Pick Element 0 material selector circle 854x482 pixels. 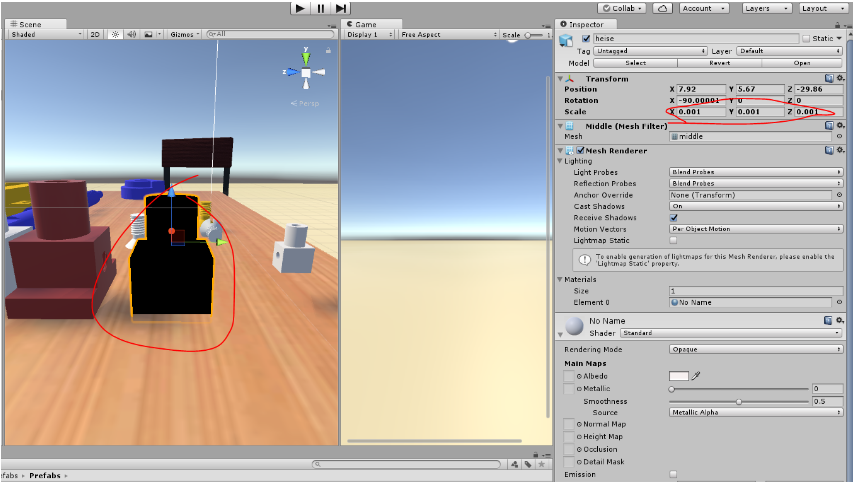click(839, 302)
